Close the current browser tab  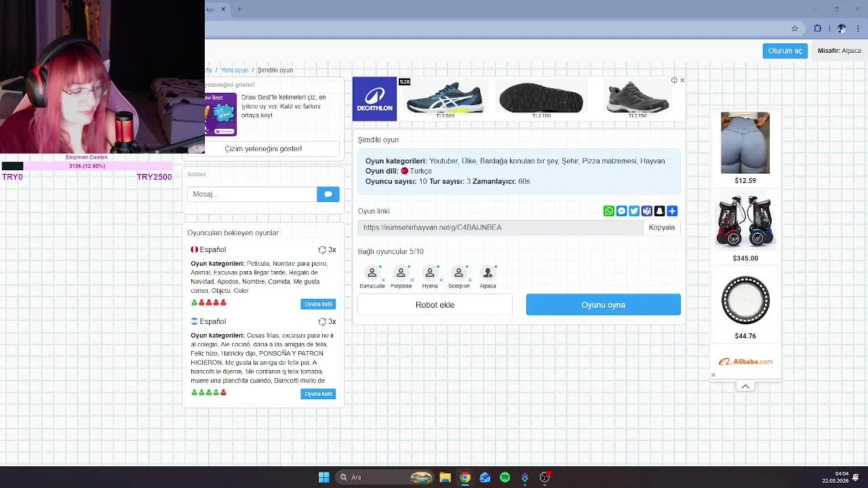[223, 9]
